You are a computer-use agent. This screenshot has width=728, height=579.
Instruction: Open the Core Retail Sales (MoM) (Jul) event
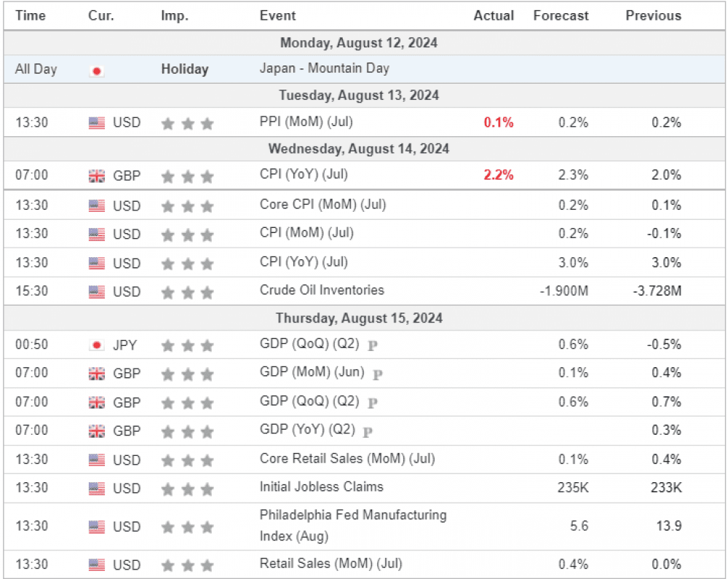[347, 458]
